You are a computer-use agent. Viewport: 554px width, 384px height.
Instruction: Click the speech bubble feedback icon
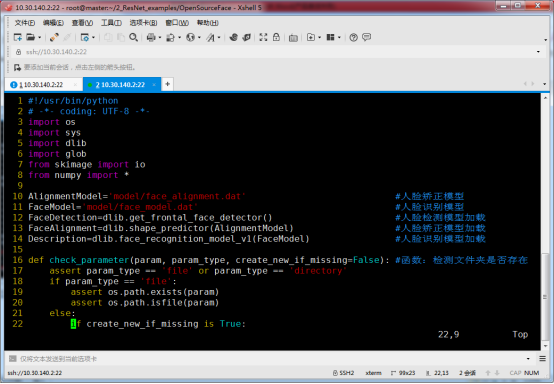click(367, 37)
